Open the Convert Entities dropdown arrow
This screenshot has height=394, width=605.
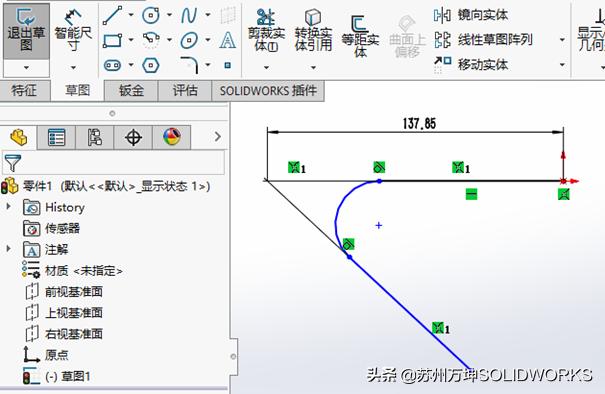313,68
